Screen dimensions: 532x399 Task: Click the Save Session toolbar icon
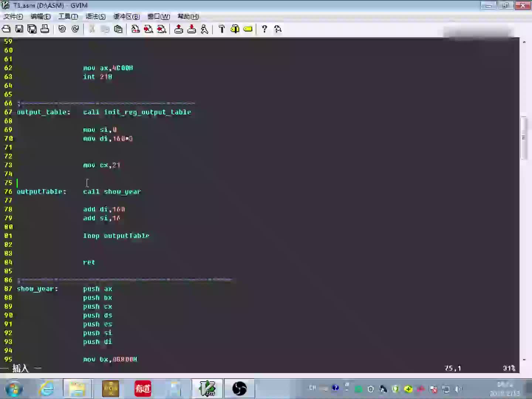192,29
